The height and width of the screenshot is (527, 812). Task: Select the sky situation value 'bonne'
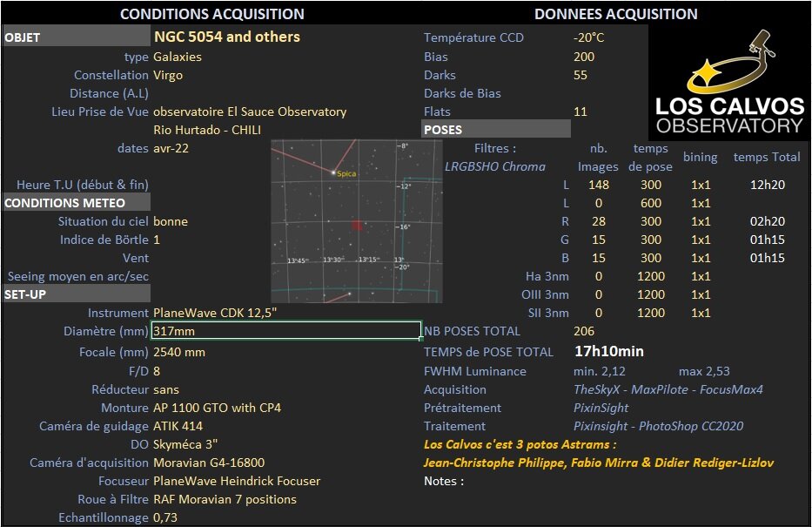tap(171, 221)
